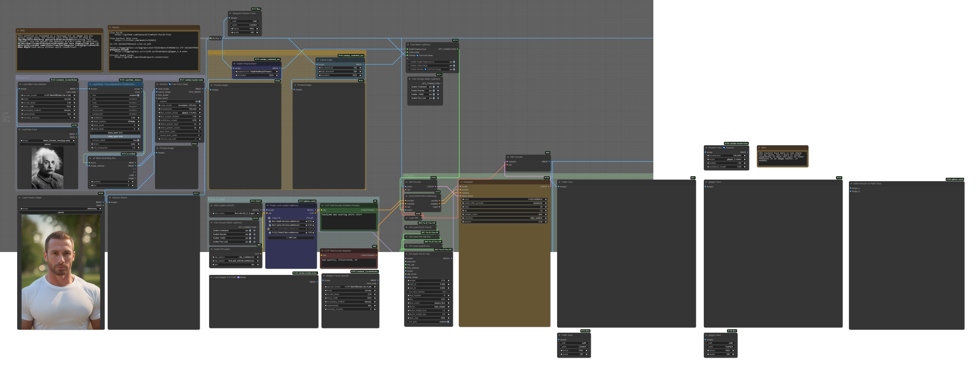Decrease the weight value in GR Apply PuLID Flux
This screenshot has height=378, width=980.
(409, 281)
